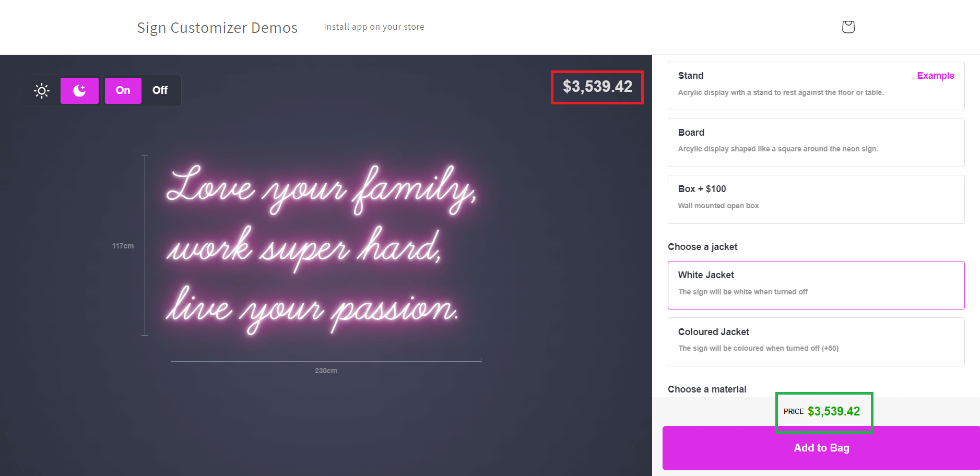Click the 117cm height measurement label

[123, 246]
